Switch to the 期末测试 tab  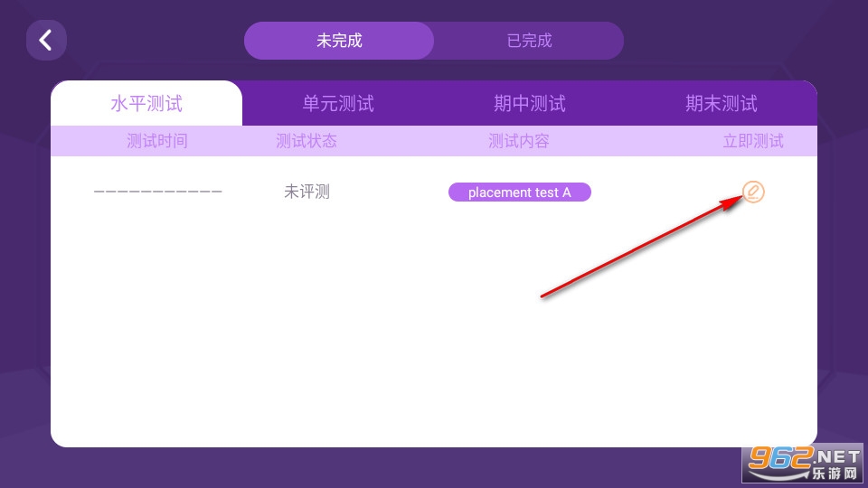721,104
